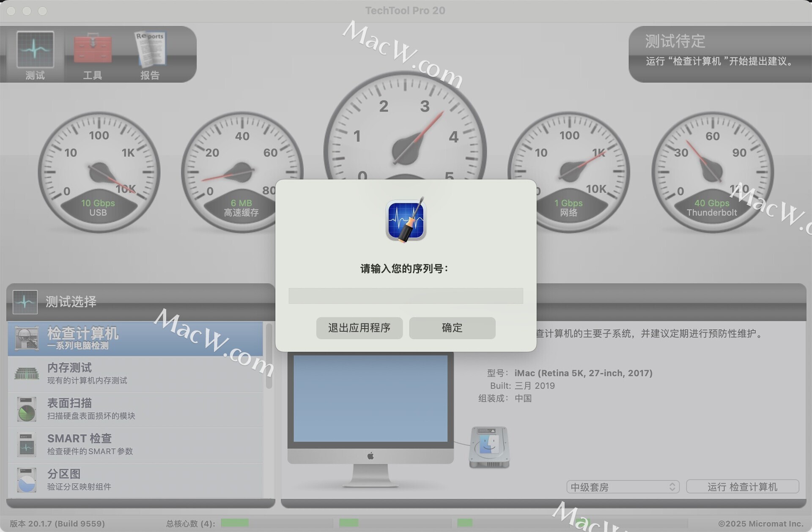This screenshot has height=532, width=812.
Task: Click the TechTool Pro app icon in dialog
Action: [406, 220]
